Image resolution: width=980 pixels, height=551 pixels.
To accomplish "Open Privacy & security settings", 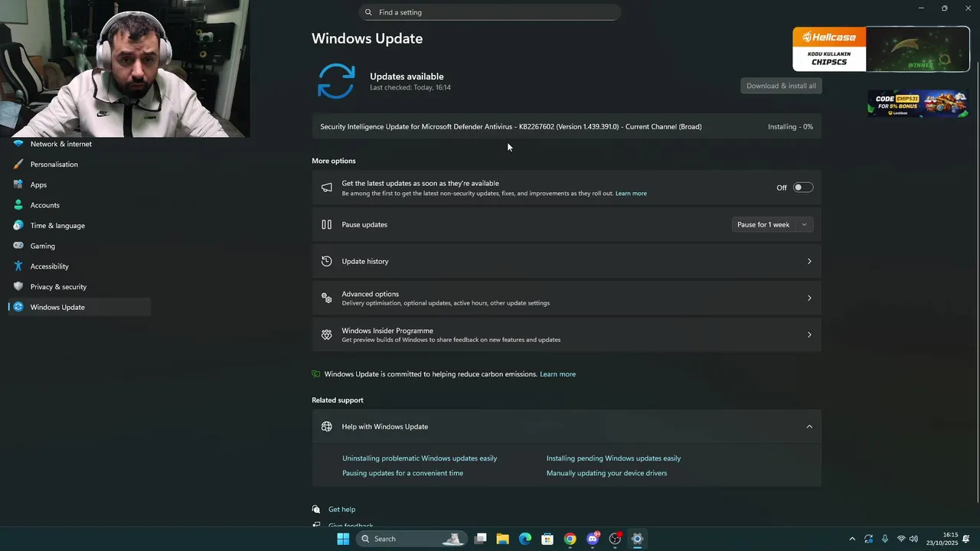I will tap(80, 287).
